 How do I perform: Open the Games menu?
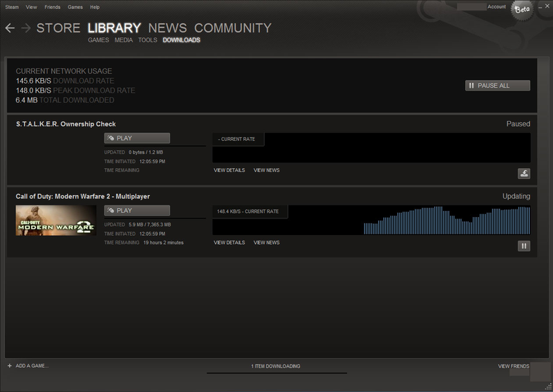(x=75, y=7)
